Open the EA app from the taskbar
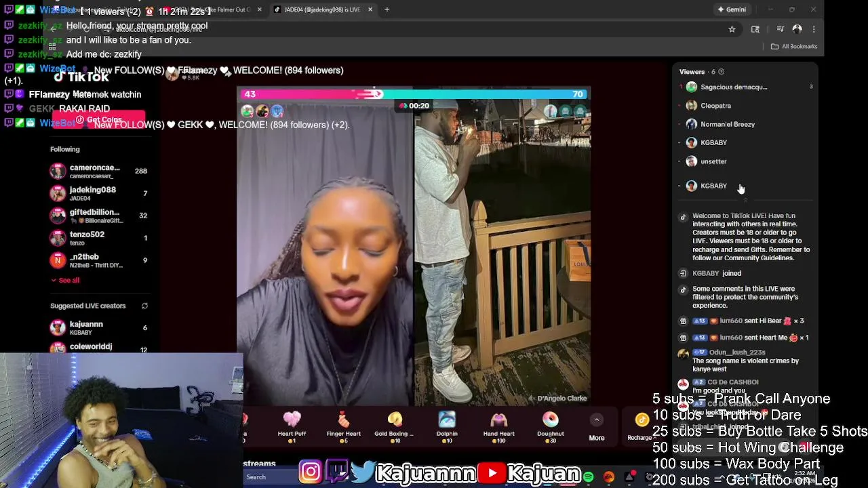Viewport: 868px width, 488px height. pyautogui.click(x=609, y=477)
